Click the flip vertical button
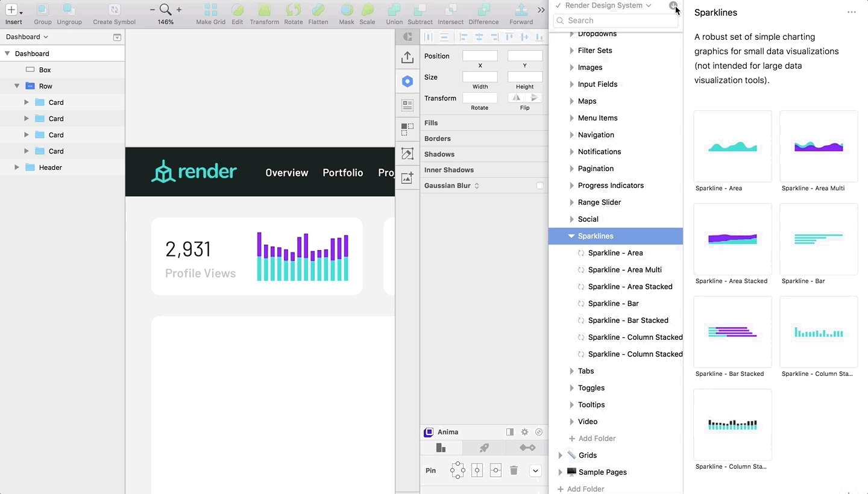Screen dimensions: 868x494 tap(534, 98)
